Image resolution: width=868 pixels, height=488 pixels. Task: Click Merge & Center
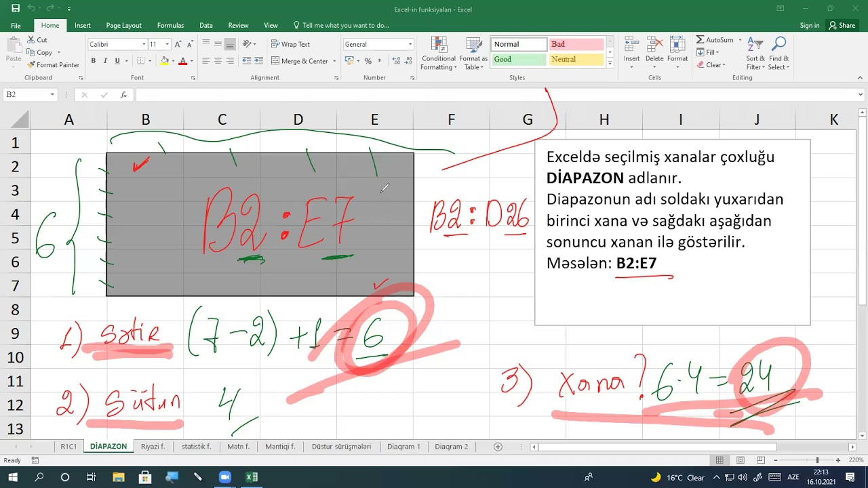(299, 61)
